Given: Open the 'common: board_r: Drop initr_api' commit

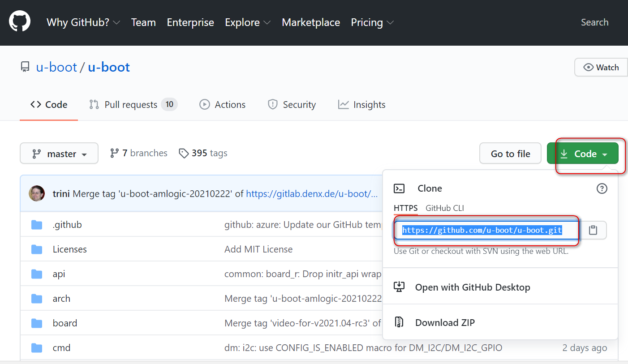Looking at the screenshot, I should 303,274.
